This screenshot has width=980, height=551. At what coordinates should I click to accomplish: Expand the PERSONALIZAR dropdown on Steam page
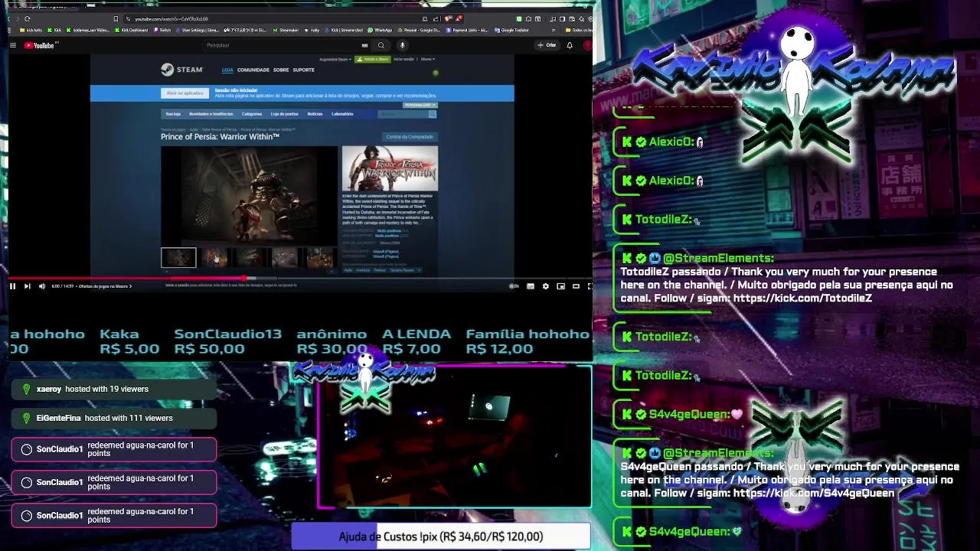[x=420, y=105]
